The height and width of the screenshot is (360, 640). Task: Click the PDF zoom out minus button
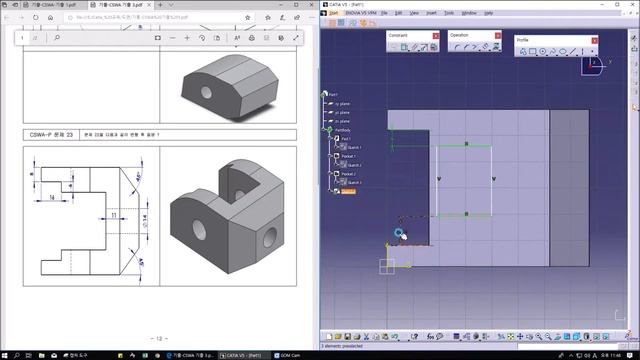coord(172,38)
